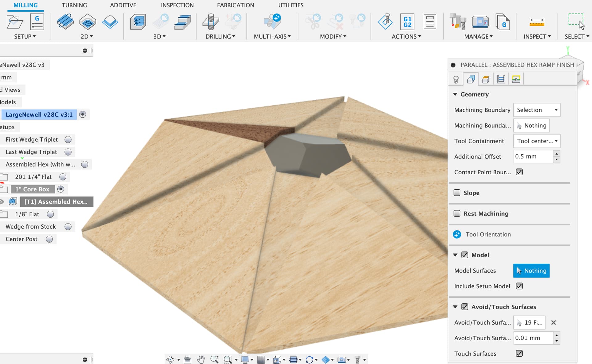Switch to the FABRICATION tab

(x=236, y=5)
